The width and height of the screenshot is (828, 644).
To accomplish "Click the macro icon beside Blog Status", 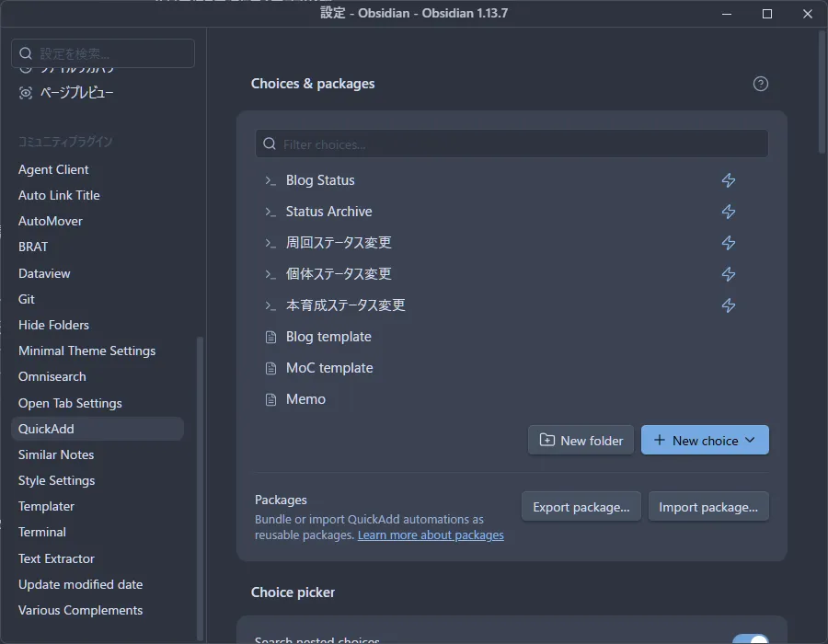I will pos(270,180).
